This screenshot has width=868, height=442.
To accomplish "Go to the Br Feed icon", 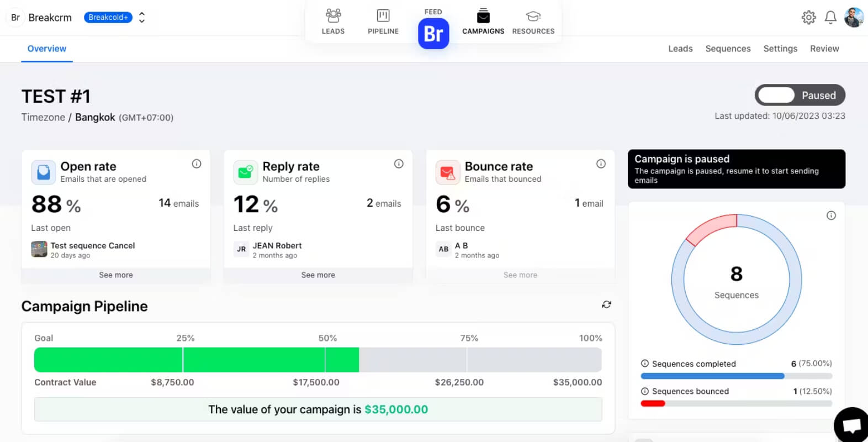I will (x=433, y=33).
